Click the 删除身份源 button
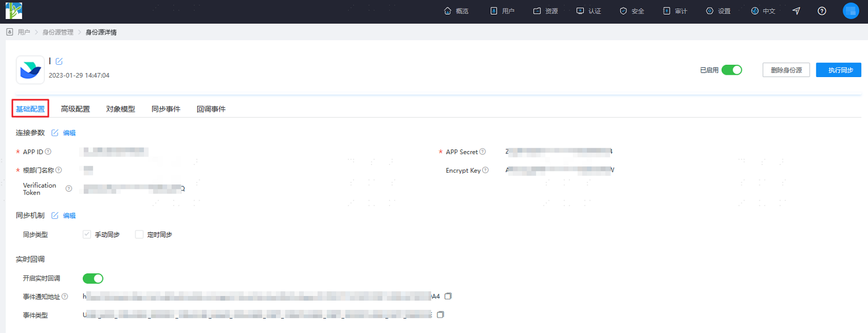868x333 pixels. [786, 70]
